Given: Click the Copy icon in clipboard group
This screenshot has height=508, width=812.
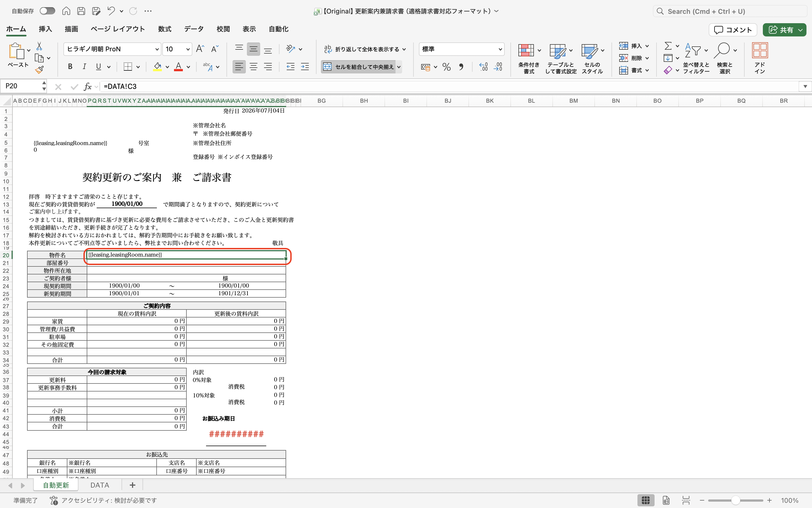Looking at the screenshot, I should (39, 58).
